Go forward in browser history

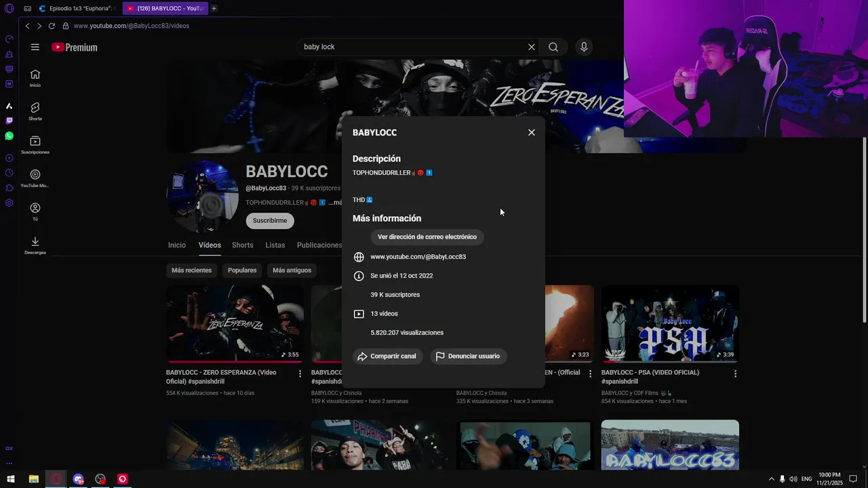39,26
